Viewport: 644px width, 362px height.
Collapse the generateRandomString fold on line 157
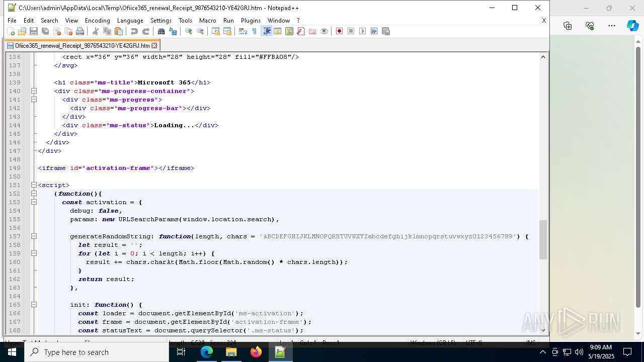click(34, 236)
